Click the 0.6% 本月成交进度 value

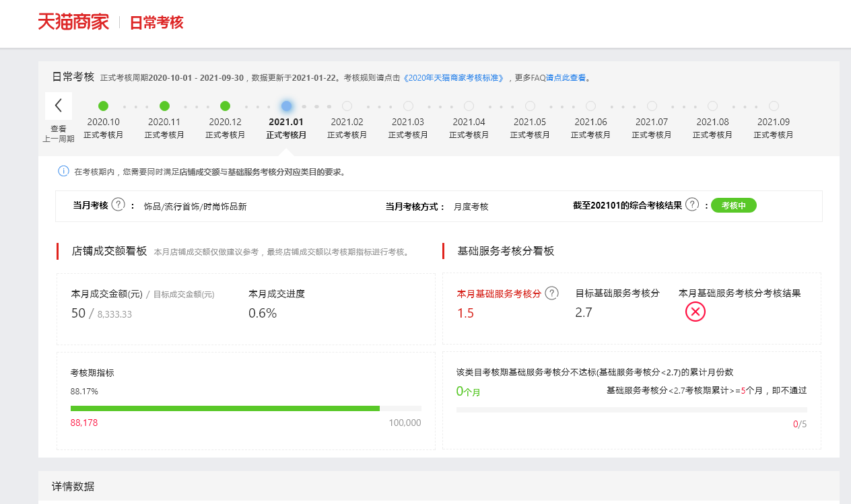pos(263,313)
